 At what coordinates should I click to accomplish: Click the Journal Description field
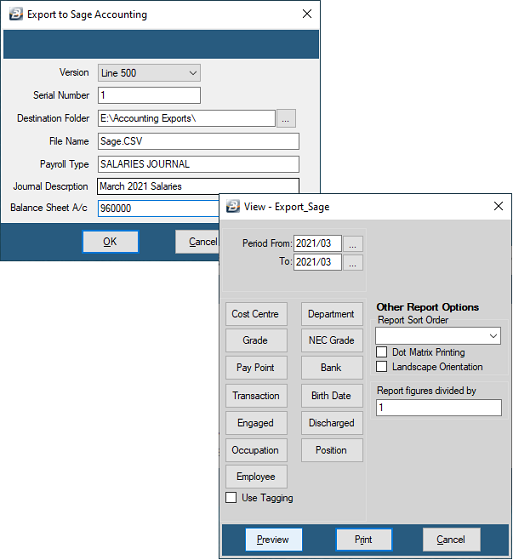[198, 186]
